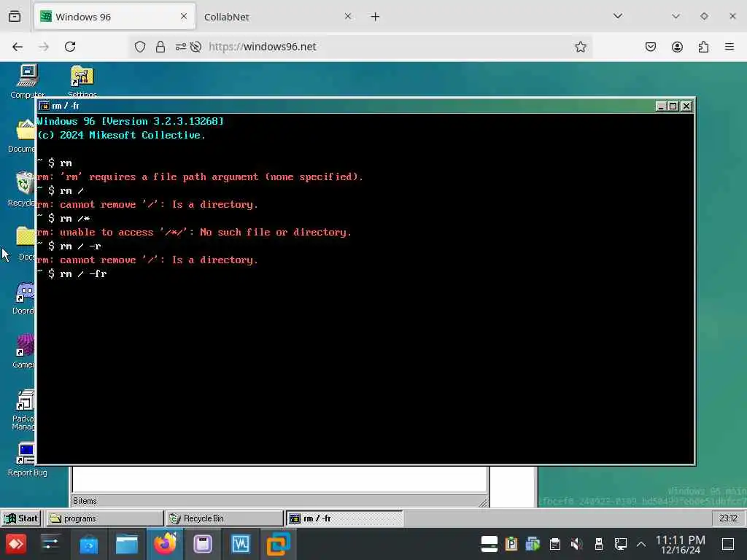Click the browser forward arrow
This screenshot has height=560, width=747.
(44, 47)
